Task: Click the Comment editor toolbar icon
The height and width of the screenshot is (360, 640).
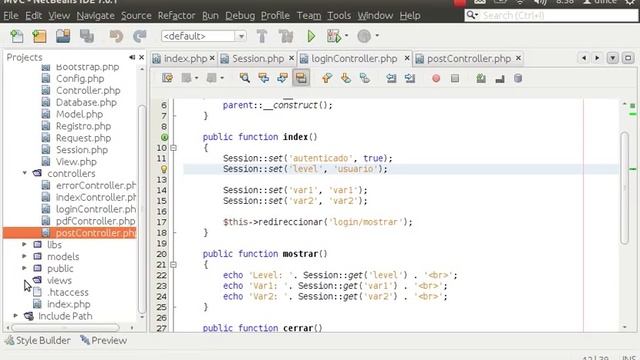Action: pos(481,78)
